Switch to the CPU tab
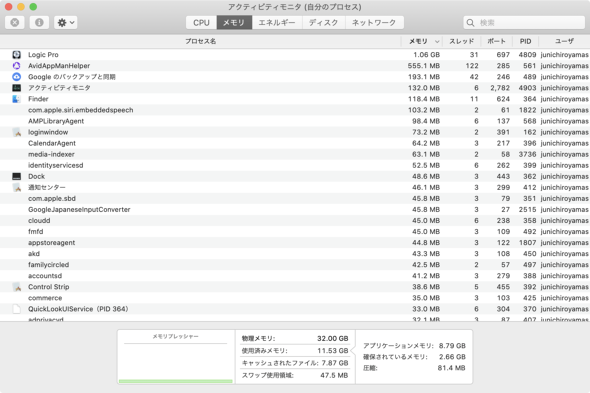The image size is (590, 393). coord(201,23)
